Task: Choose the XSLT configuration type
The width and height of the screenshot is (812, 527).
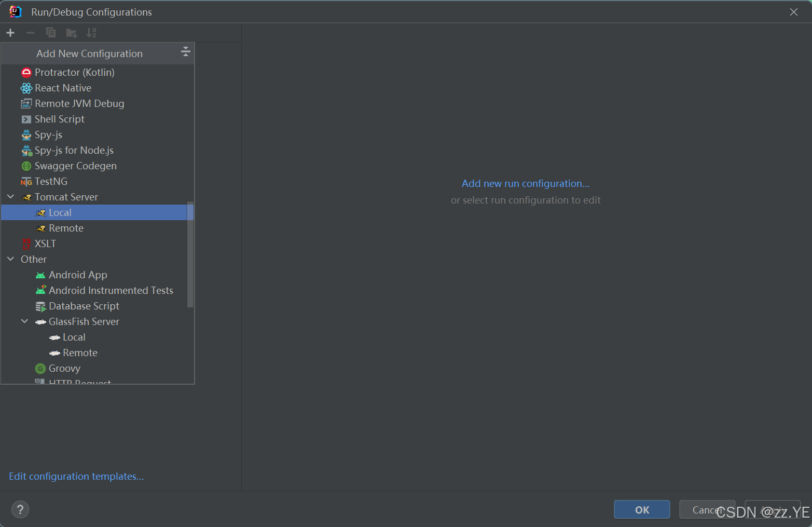Action: click(x=45, y=244)
